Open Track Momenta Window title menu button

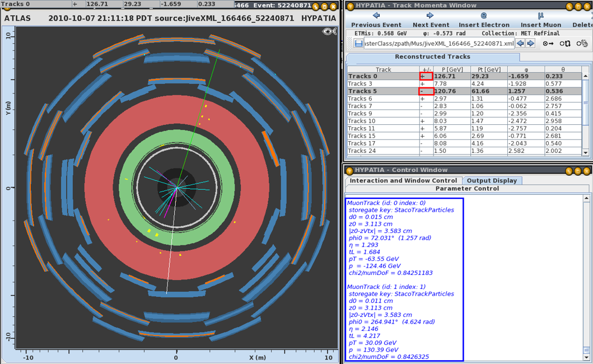tap(351, 6)
